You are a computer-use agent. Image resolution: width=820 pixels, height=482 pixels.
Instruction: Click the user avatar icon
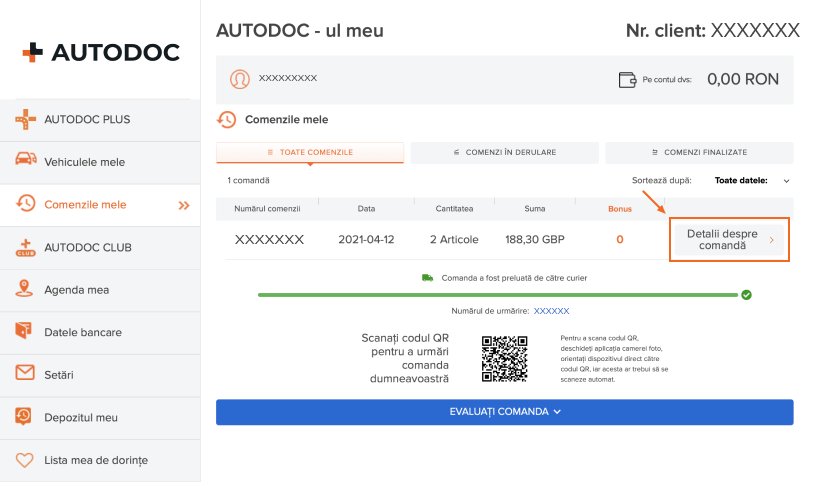point(240,79)
